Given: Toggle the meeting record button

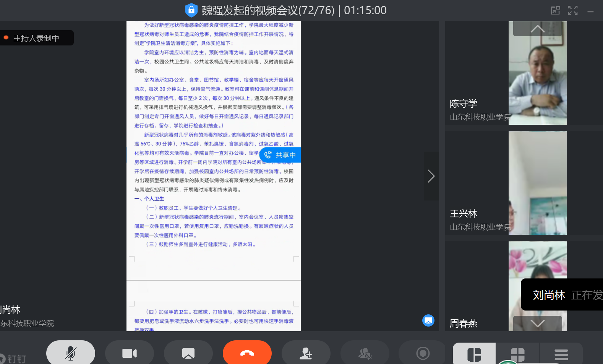Looking at the screenshot, I should point(423,353).
